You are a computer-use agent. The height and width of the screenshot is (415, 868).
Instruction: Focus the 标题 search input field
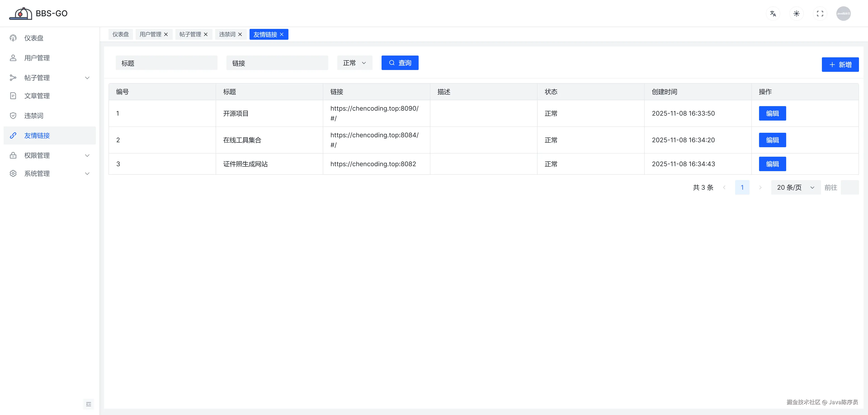166,63
